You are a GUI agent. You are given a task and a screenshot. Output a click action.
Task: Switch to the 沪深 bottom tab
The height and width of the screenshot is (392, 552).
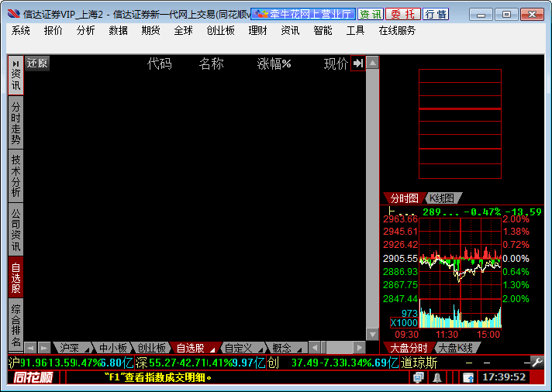[69, 348]
